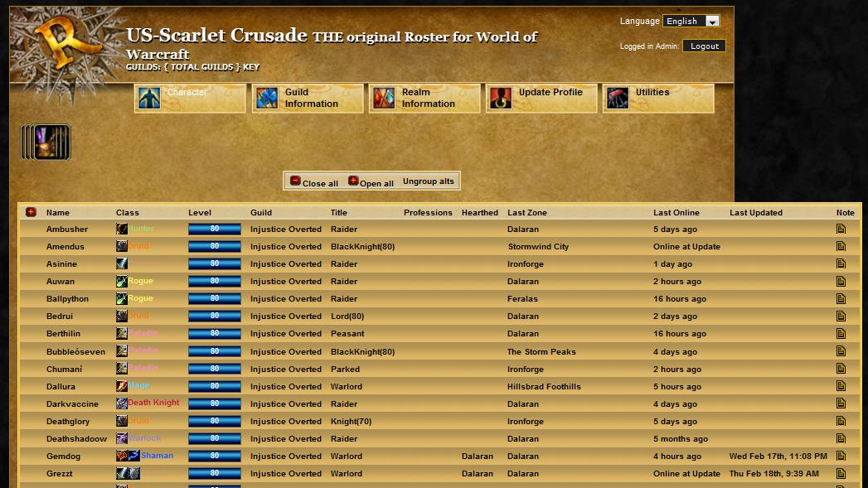Click the Death Knight class icon for Darkvaccine
Image resolution: width=868 pixels, height=488 pixels.
[122, 403]
